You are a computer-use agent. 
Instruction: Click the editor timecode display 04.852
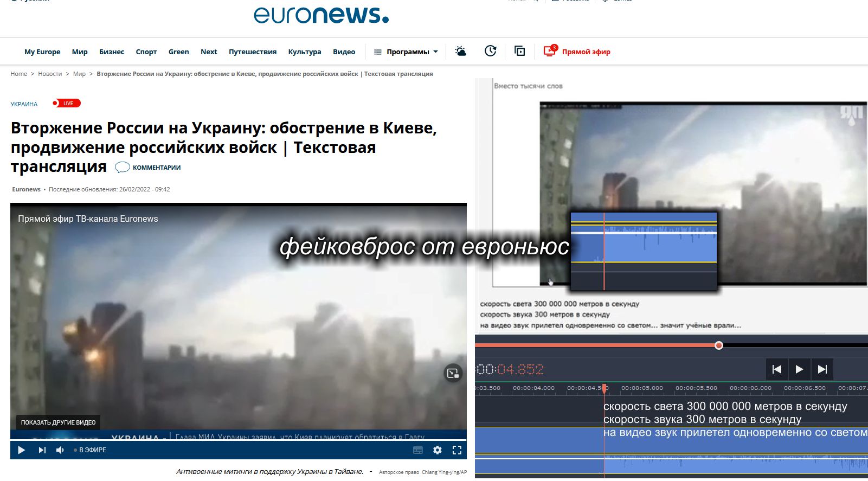coord(520,370)
